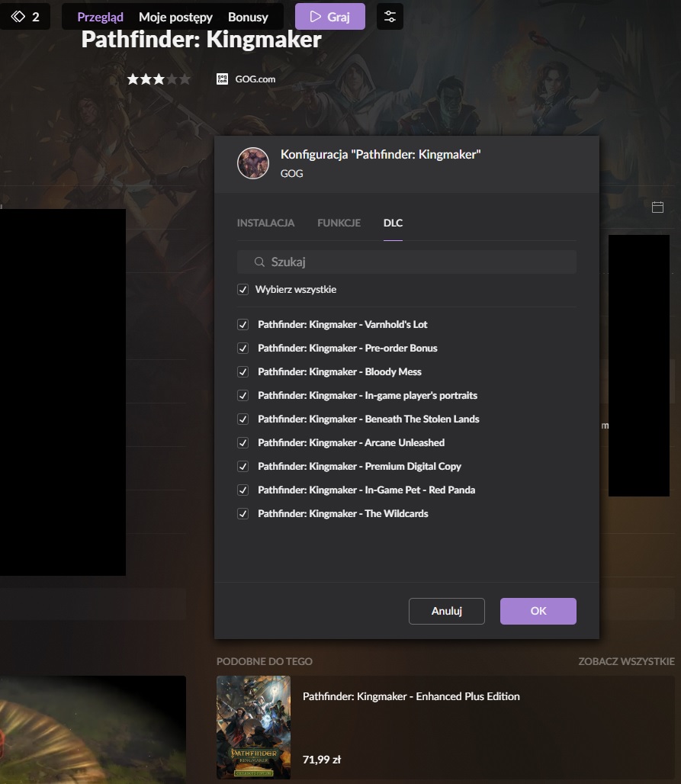Screen dimensions: 681x784
Task: Open the Moje postępy tab
Action: (175, 17)
